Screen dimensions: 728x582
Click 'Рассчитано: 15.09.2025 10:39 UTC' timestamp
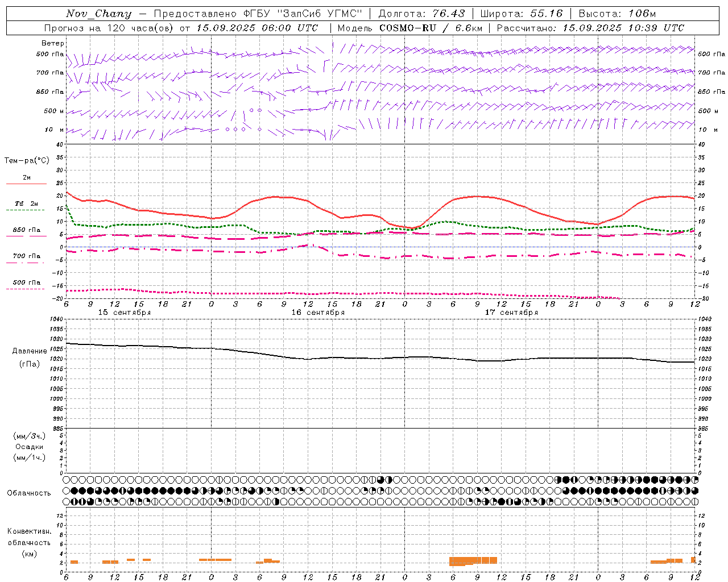click(590, 28)
